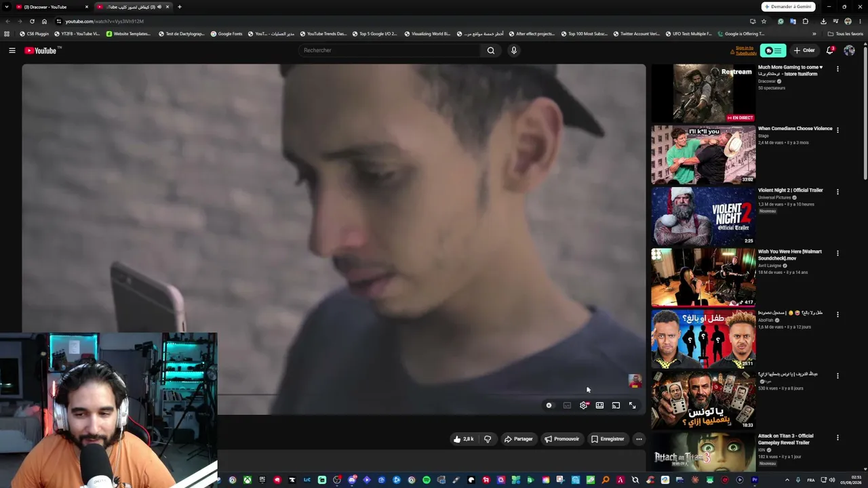The width and height of the screenshot is (868, 488).
Task: Open the After effect projects bookmark
Action: coord(532,34)
